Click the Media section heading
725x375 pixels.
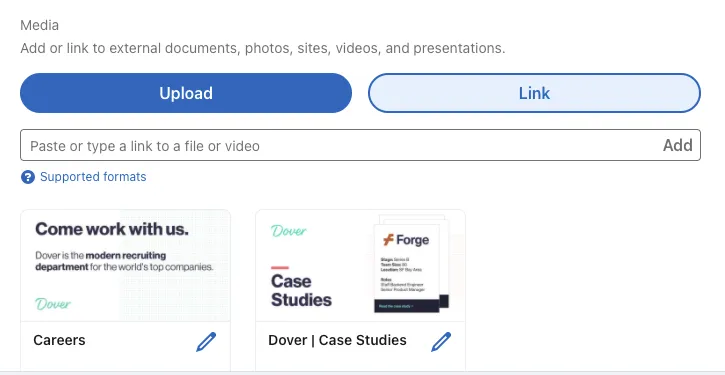tap(39, 25)
